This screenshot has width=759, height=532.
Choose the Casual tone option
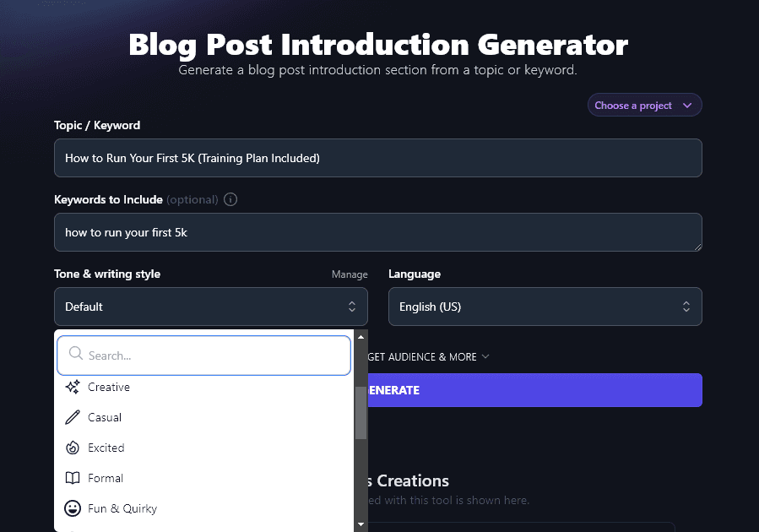(105, 417)
